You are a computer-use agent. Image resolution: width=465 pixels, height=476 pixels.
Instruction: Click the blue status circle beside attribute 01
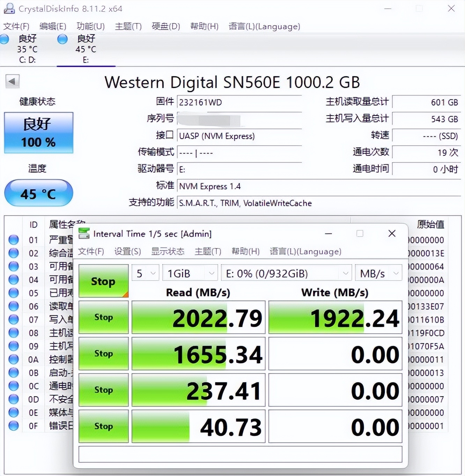click(14, 240)
